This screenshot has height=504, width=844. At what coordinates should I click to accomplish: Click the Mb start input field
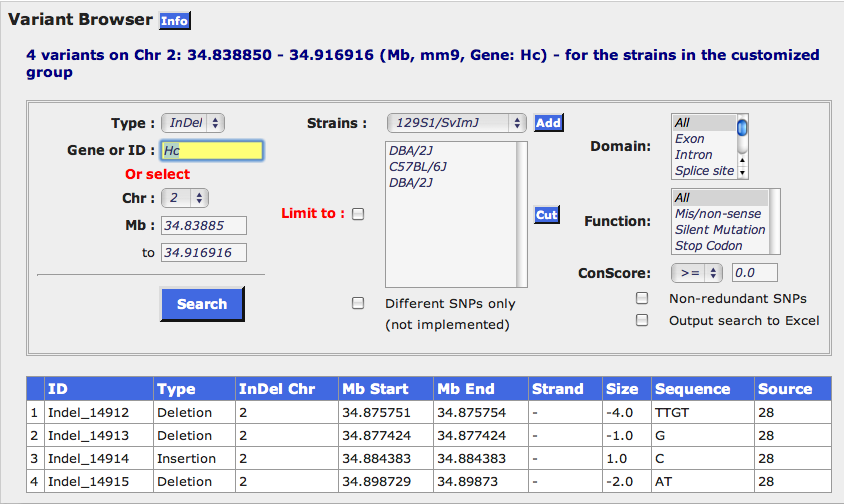pos(204,225)
